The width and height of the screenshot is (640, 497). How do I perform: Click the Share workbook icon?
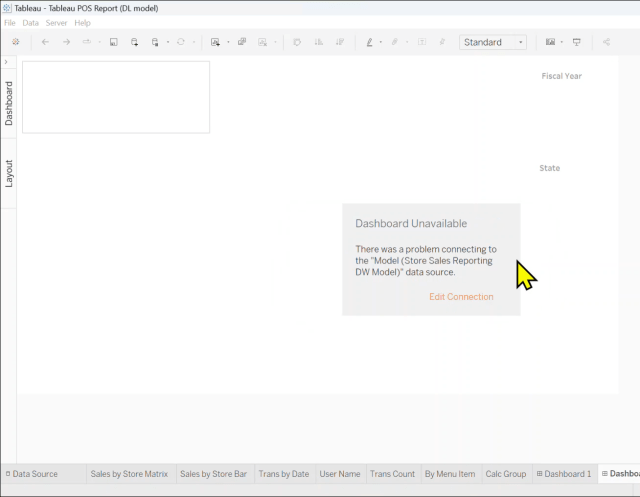[x=607, y=42]
